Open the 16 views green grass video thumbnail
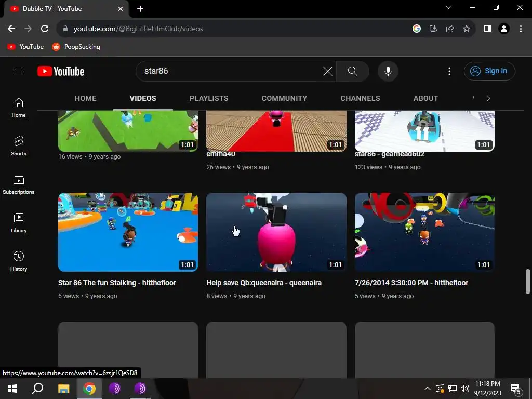The width and height of the screenshot is (532, 399). [x=128, y=131]
